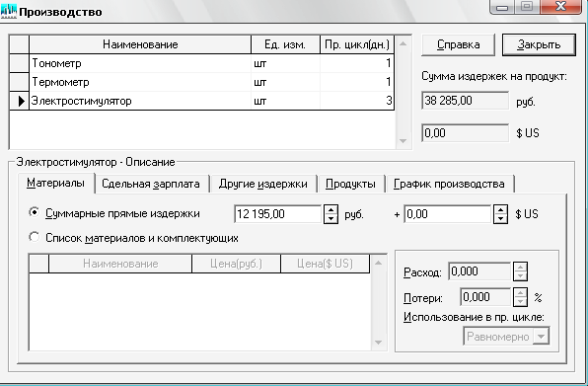Go to График производства tab
The height and width of the screenshot is (386, 588).
click(x=449, y=185)
